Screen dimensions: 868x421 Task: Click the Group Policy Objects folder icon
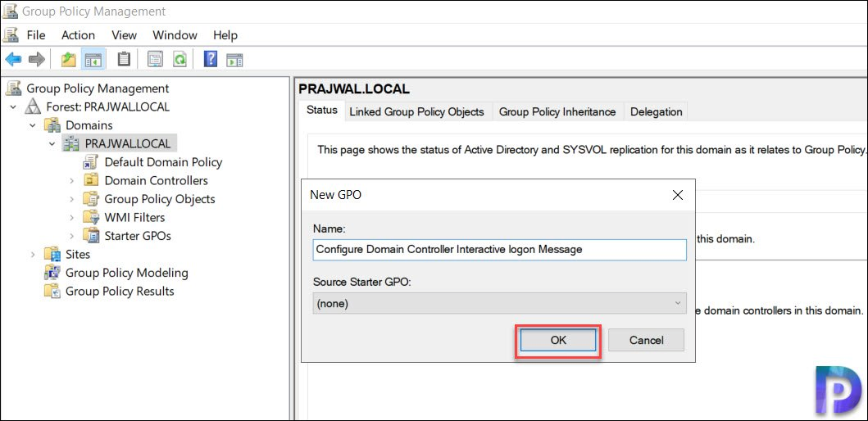[x=91, y=199]
